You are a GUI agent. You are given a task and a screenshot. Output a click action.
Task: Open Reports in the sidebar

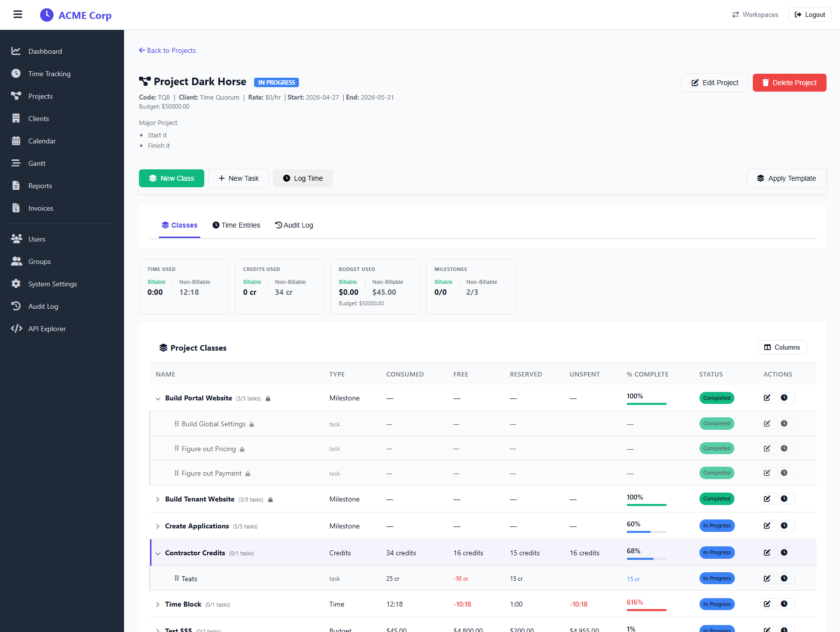(62, 186)
